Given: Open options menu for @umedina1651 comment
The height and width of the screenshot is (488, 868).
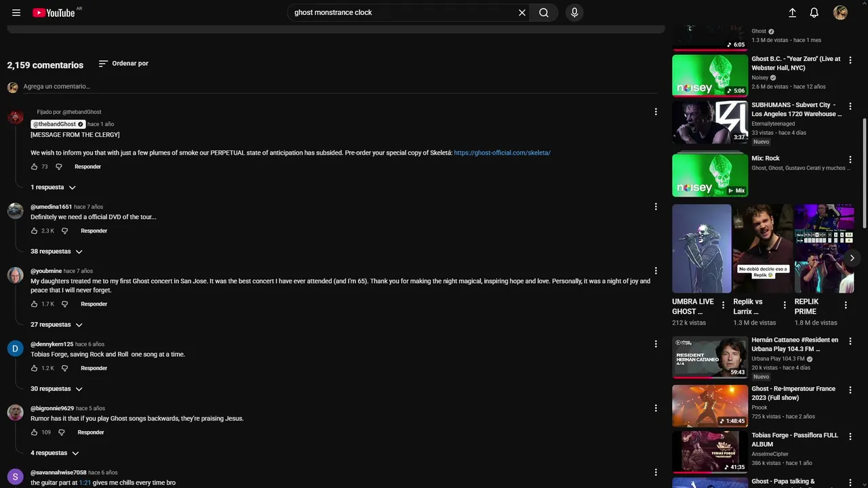Looking at the screenshot, I should pyautogui.click(x=655, y=207).
